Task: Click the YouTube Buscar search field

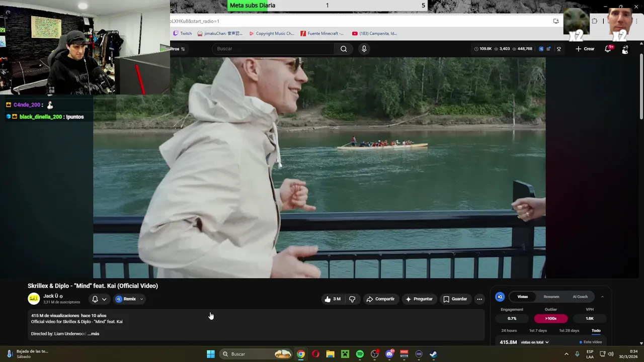Action: pos(273,49)
